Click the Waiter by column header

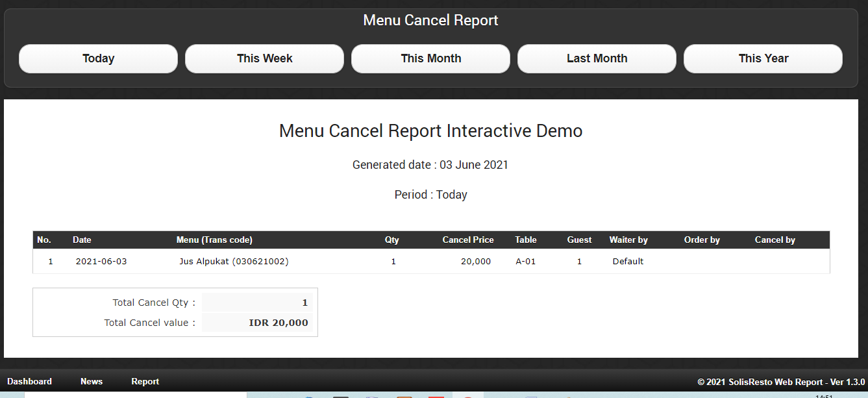click(x=628, y=240)
